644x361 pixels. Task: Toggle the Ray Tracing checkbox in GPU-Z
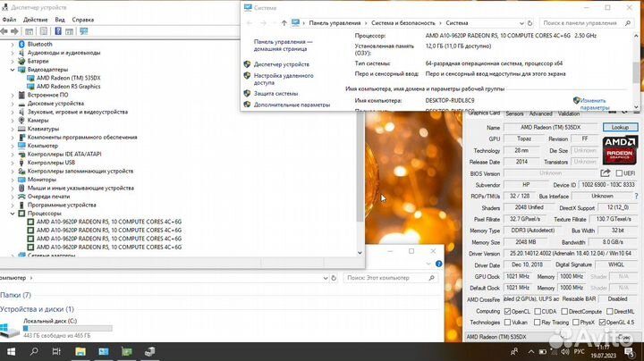click(538, 323)
